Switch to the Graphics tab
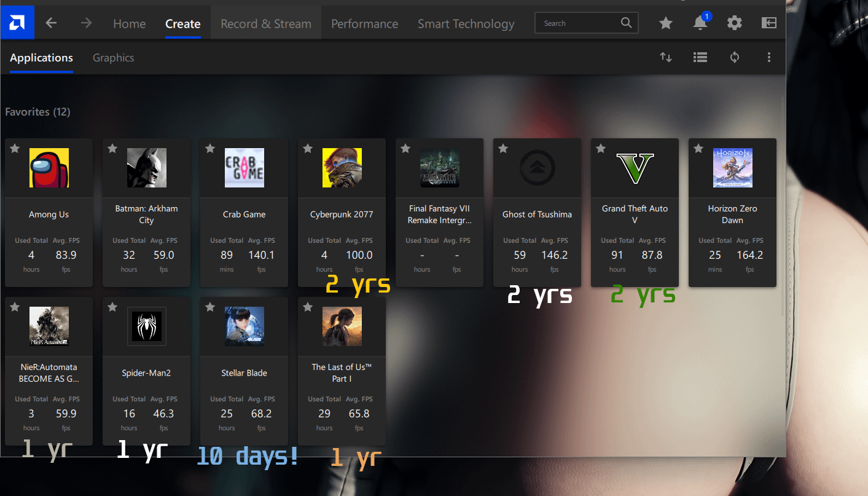The width and height of the screenshot is (868, 496). tap(113, 58)
